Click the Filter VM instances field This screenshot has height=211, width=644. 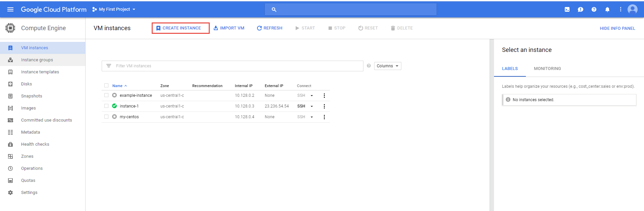click(x=235, y=66)
